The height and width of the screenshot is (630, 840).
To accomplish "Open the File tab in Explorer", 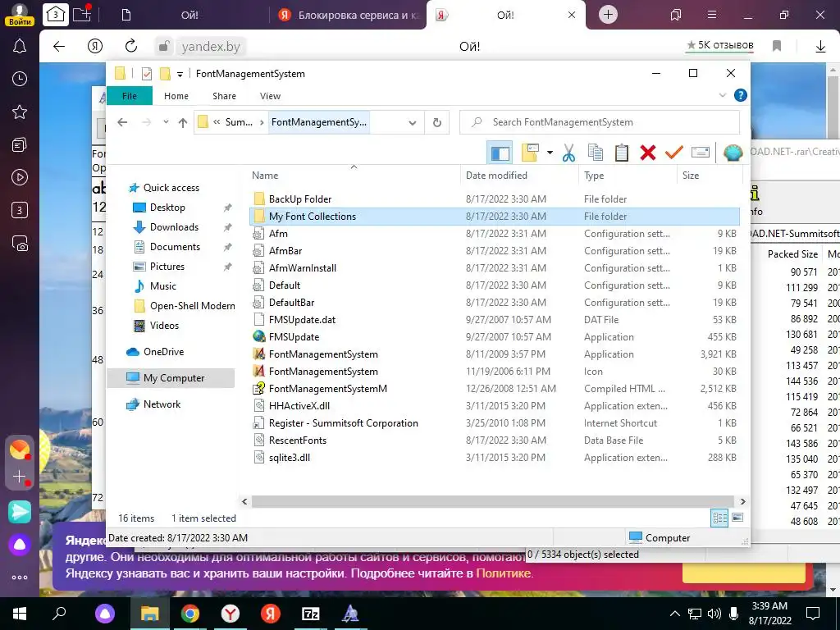I will [x=130, y=96].
